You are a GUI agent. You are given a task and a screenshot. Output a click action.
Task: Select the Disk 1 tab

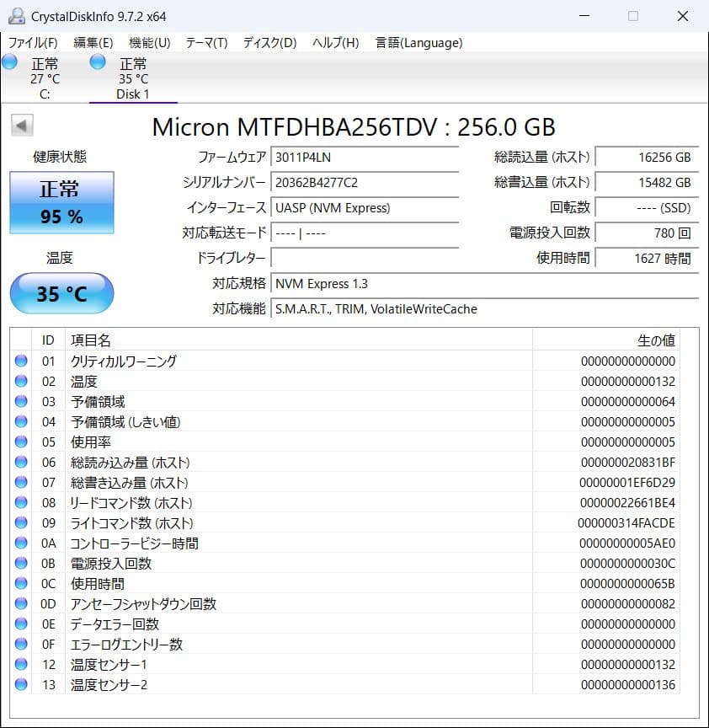coord(133,78)
